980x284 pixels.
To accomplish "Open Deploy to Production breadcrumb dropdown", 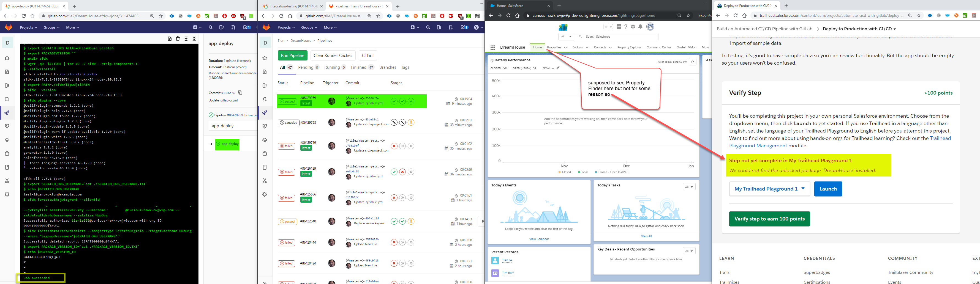I will tap(859, 29).
